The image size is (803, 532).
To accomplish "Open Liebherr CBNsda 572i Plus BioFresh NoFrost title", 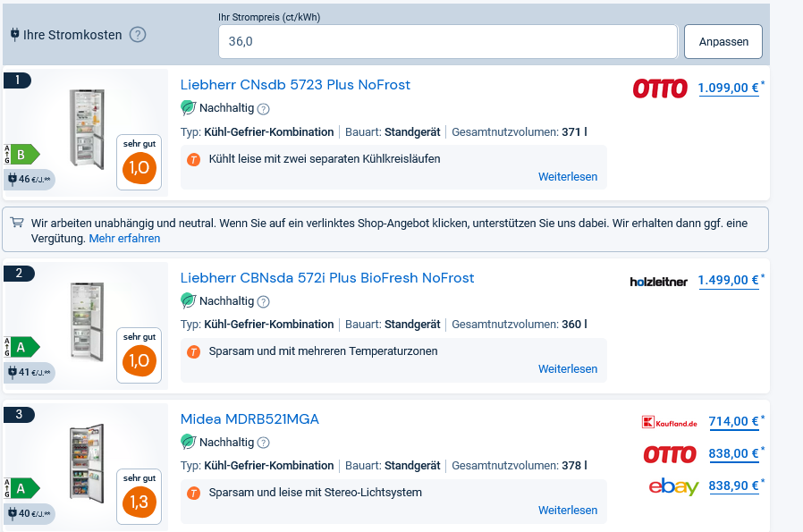I will click(x=327, y=278).
